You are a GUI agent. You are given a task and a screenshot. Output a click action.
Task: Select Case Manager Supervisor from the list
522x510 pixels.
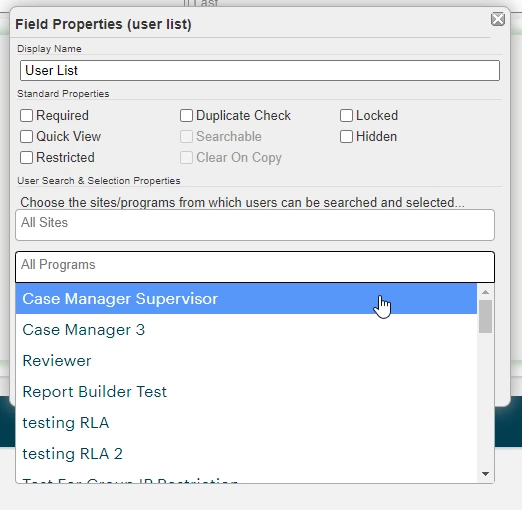point(246,299)
